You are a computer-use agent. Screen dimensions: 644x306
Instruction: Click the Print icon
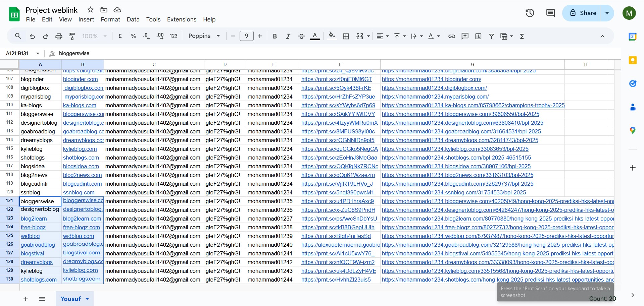59,36
